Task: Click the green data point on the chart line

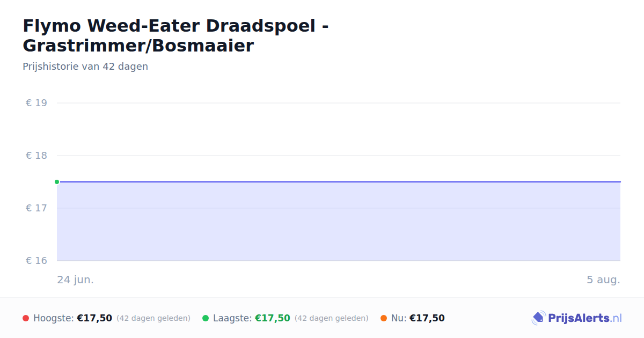Action: (57, 182)
